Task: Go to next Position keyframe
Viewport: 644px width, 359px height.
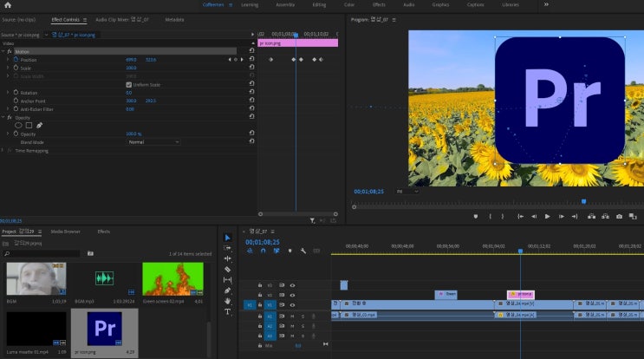Action: pos(242,60)
